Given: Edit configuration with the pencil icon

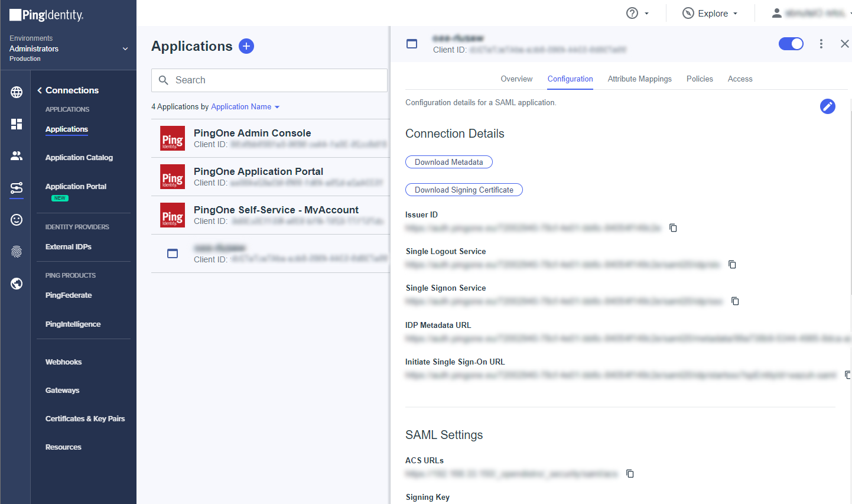Looking at the screenshot, I should pos(828,106).
